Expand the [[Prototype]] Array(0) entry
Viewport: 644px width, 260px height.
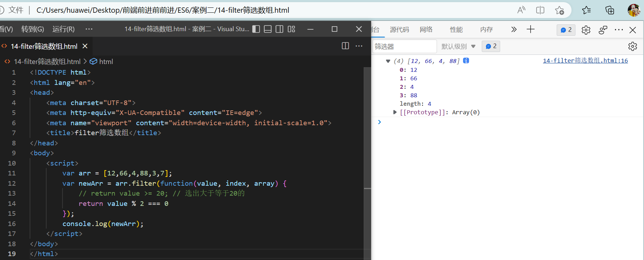coord(395,112)
